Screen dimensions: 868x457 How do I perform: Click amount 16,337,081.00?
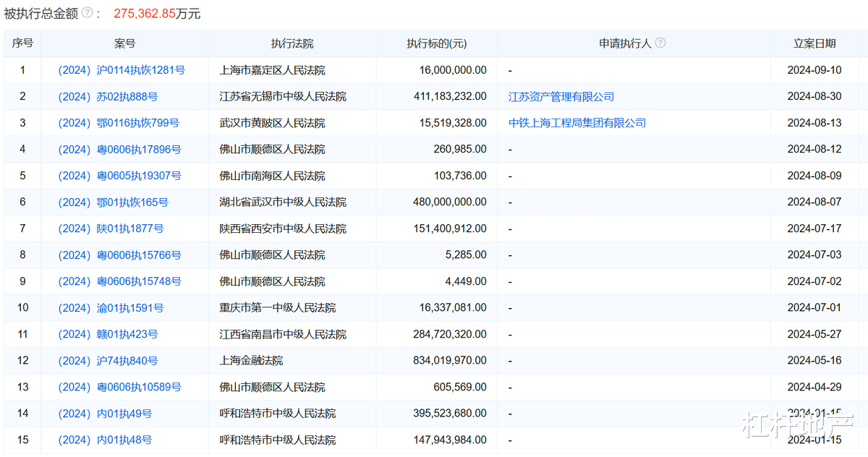point(453,308)
